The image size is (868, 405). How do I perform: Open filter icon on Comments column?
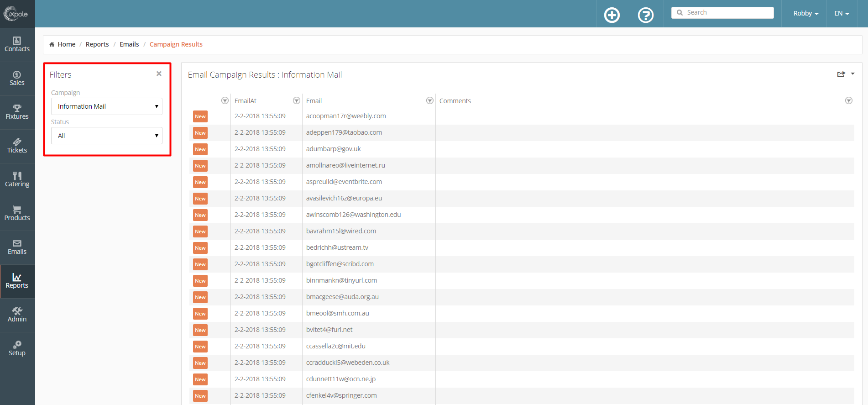pyautogui.click(x=848, y=100)
